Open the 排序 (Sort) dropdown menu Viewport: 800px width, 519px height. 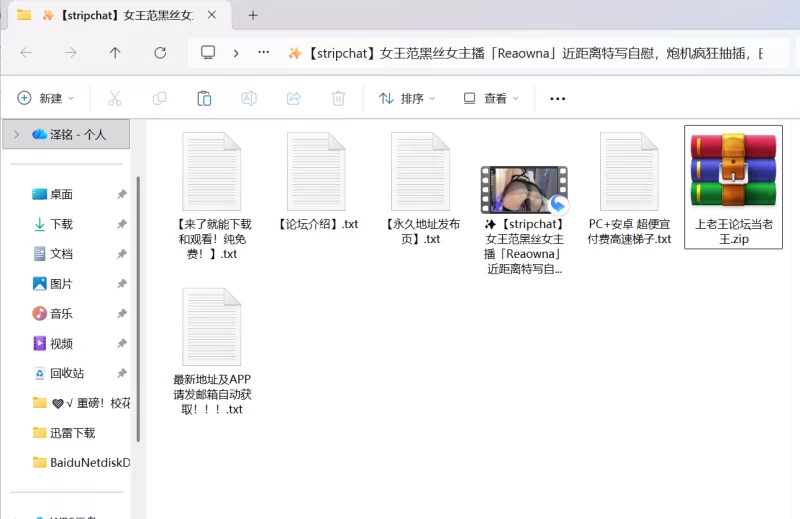coord(407,98)
